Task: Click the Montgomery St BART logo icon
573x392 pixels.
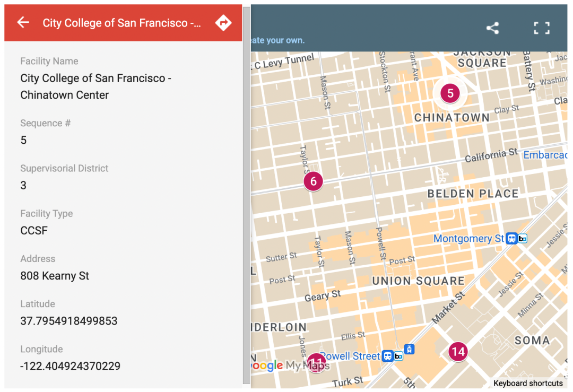Action: tap(523, 239)
